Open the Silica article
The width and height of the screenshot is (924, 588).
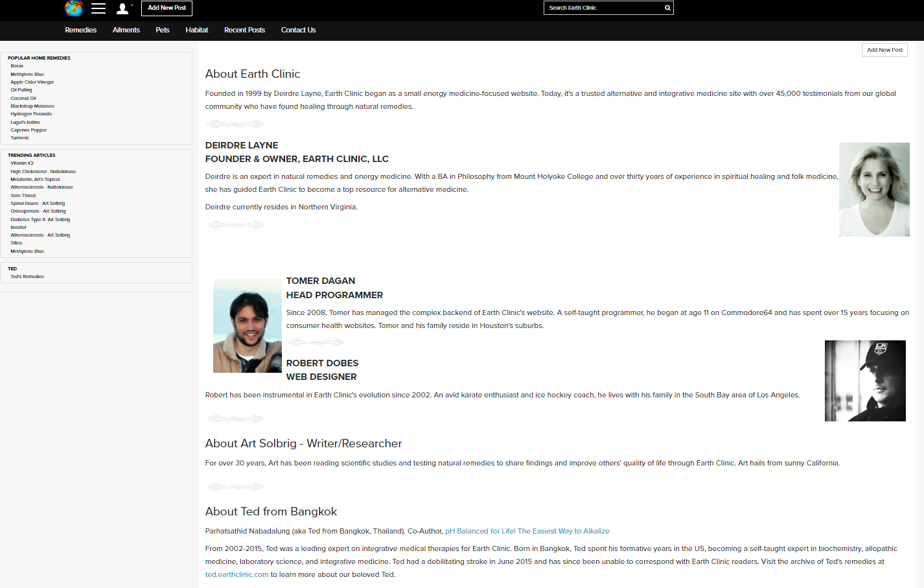point(16,243)
